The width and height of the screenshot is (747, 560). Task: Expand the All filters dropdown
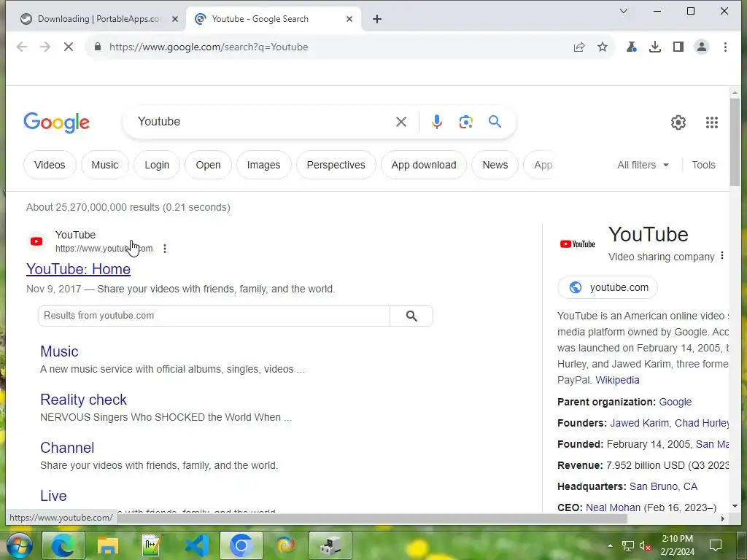[x=643, y=165]
